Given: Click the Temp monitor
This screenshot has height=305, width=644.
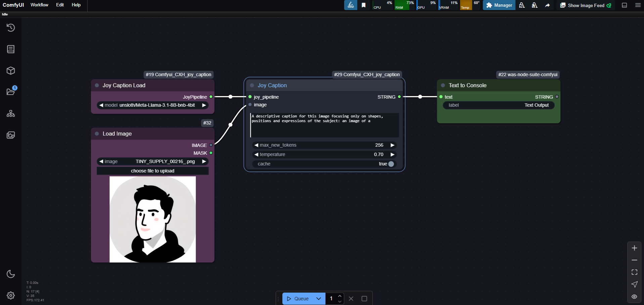Looking at the screenshot, I should [470, 5].
